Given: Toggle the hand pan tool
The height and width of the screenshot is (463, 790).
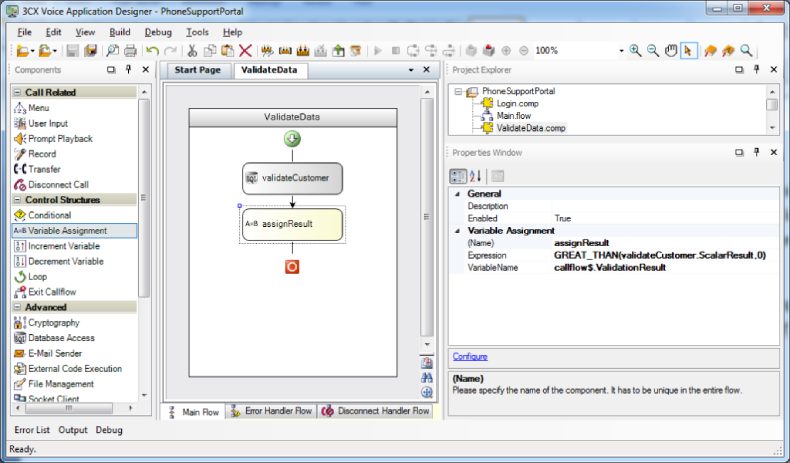Looking at the screenshot, I should coord(671,50).
